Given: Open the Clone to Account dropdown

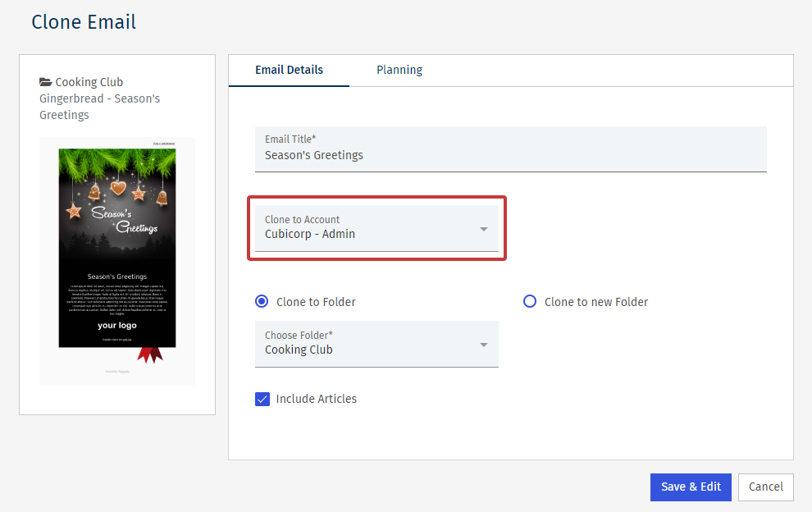Looking at the screenshot, I should point(376,228).
